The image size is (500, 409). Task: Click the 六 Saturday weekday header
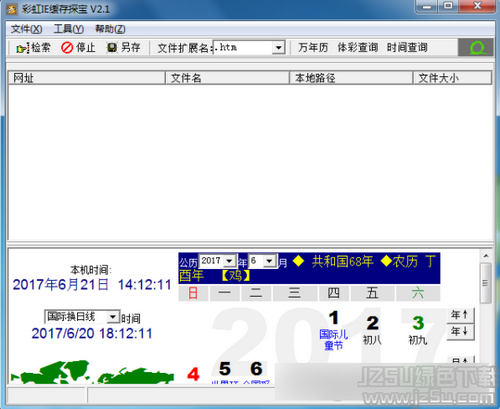418,293
